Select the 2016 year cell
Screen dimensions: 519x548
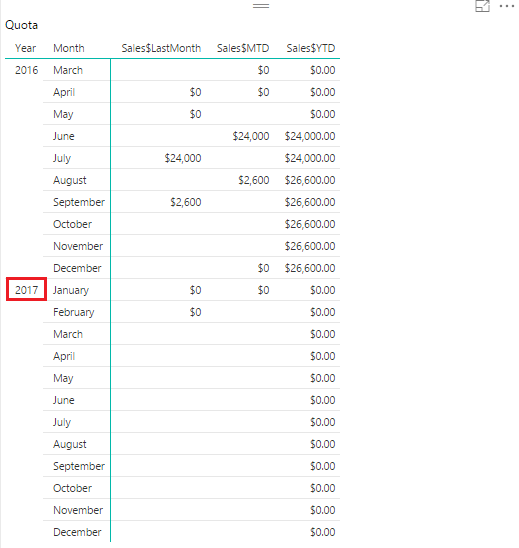[27, 70]
